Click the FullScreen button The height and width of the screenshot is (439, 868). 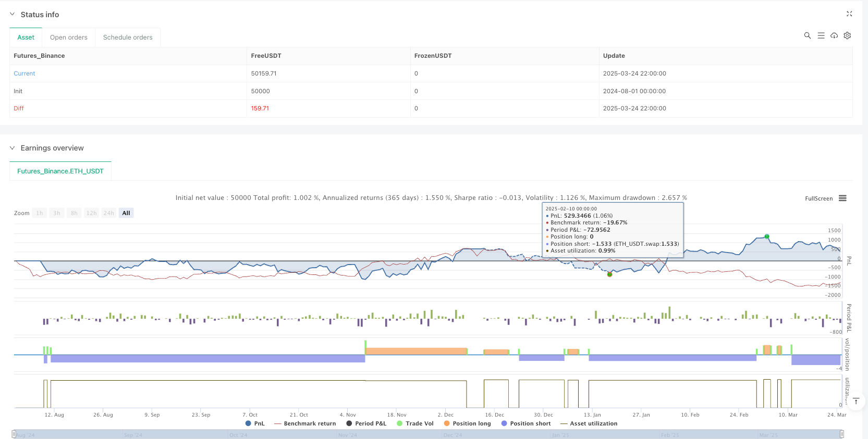[818, 198]
